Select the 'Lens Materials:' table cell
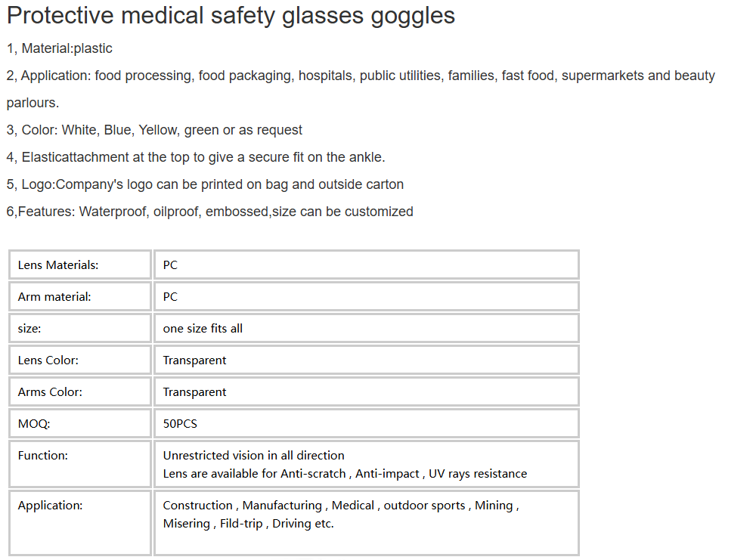Viewport: 753px width, 560px height. 80,265
